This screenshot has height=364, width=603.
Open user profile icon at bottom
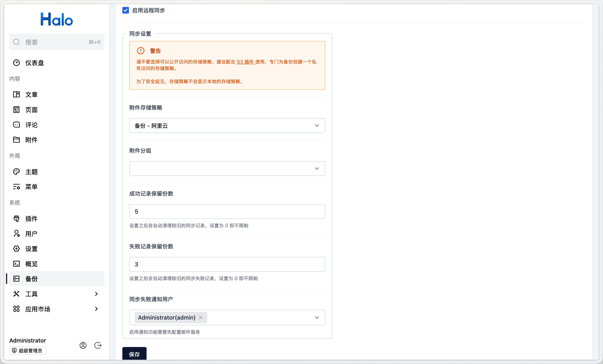83,345
